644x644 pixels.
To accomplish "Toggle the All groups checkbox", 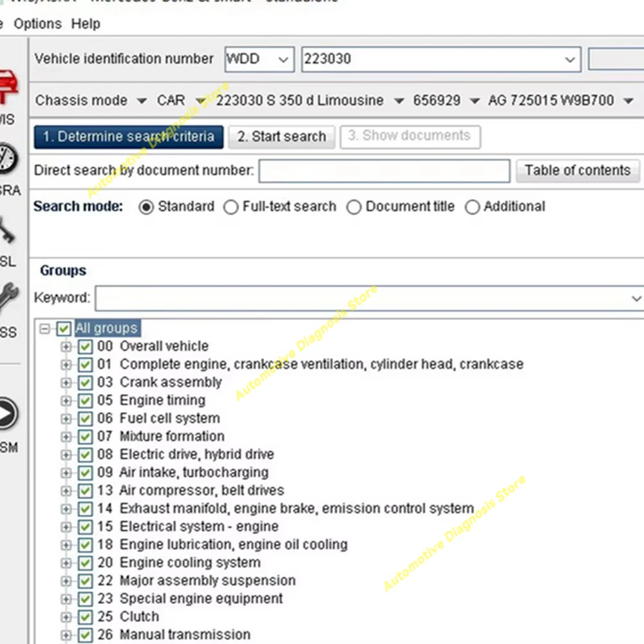I will pyautogui.click(x=64, y=328).
